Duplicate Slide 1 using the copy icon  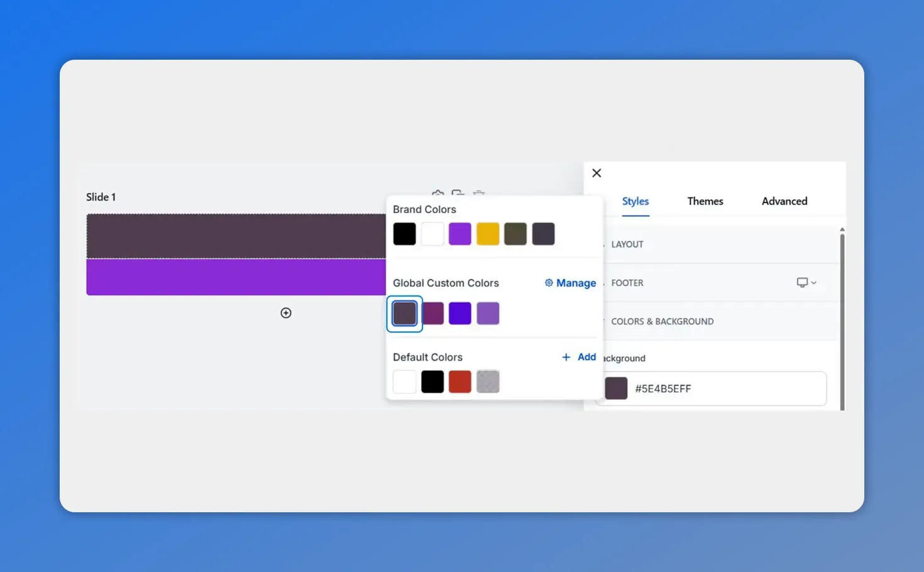457,194
